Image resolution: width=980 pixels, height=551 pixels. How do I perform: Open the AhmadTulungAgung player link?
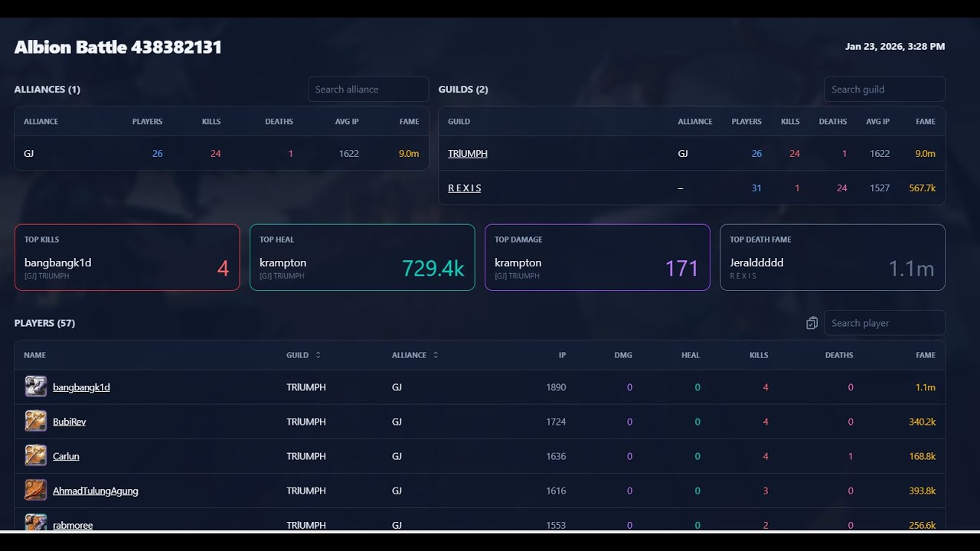point(96,491)
